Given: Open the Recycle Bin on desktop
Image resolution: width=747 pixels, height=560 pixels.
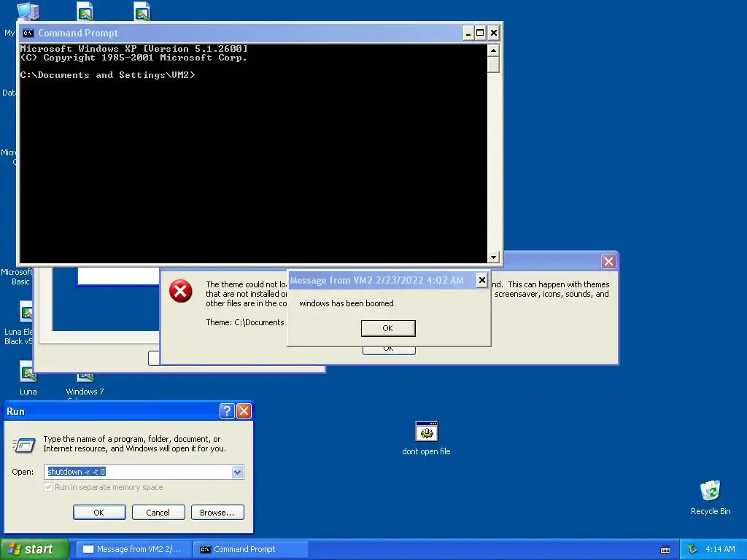Looking at the screenshot, I should 710,491.
